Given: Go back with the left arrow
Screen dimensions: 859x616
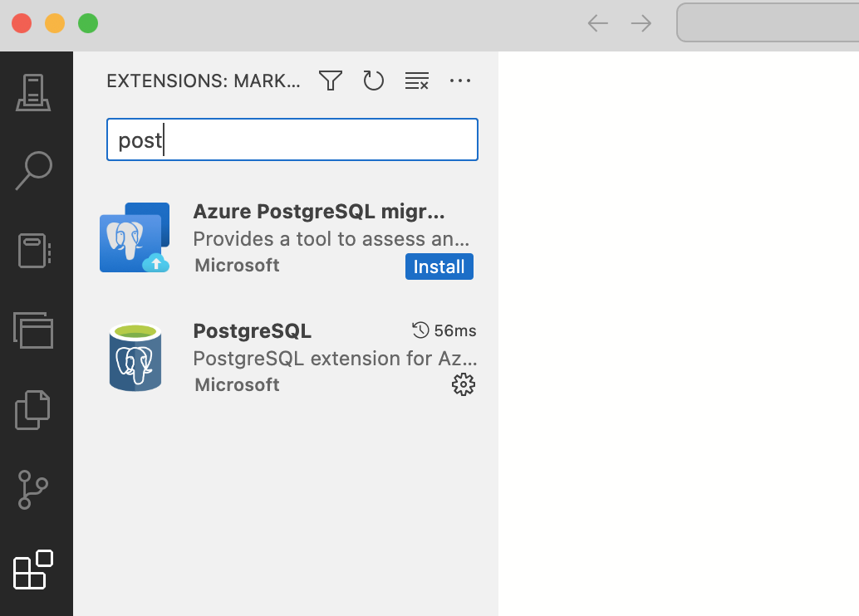Looking at the screenshot, I should 597,23.
